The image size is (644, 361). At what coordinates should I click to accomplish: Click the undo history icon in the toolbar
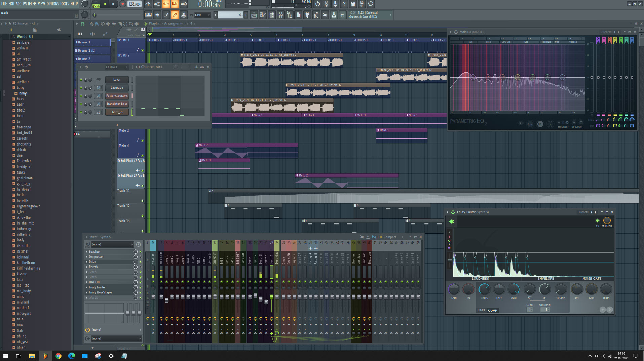point(317,4)
